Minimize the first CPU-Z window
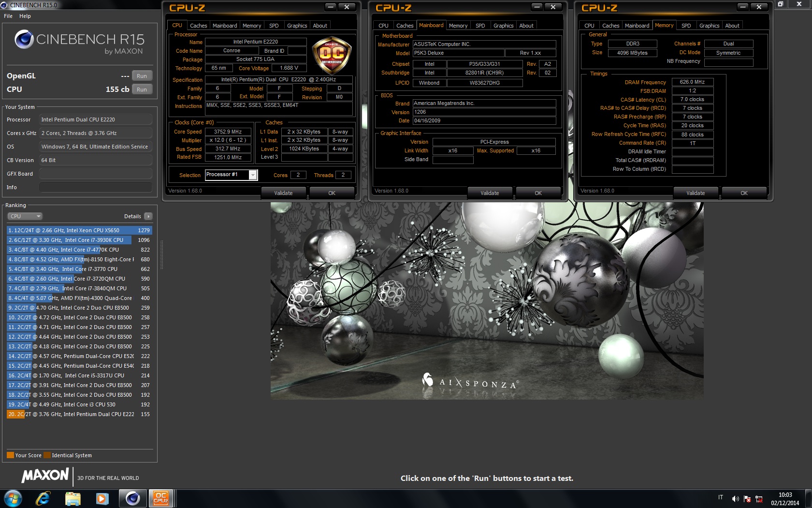The height and width of the screenshot is (508, 812). [331, 7]
